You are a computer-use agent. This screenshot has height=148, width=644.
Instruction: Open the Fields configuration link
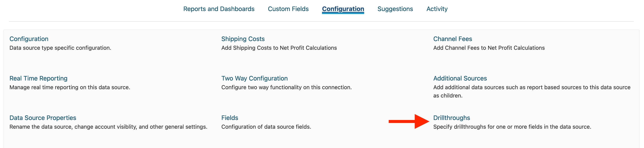229,118
